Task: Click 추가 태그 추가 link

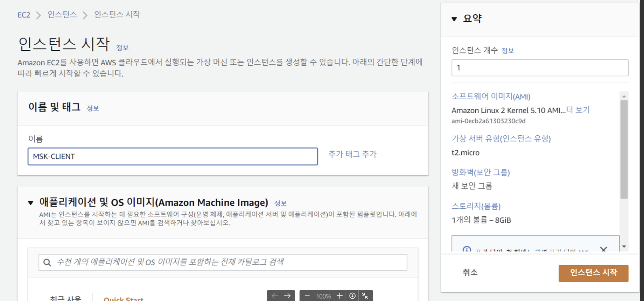Action: point(352,154)
